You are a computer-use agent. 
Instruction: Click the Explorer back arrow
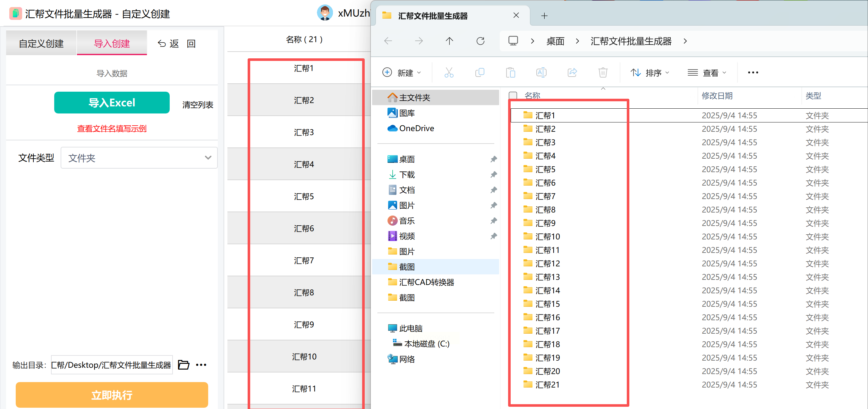coord(388,41)
